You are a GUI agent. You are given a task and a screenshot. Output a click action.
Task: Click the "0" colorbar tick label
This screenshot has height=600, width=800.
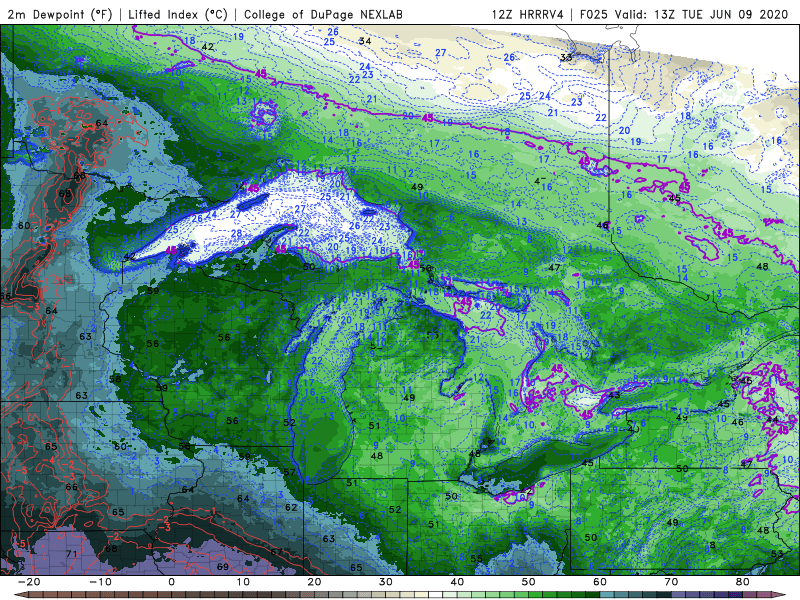point(171,582)
